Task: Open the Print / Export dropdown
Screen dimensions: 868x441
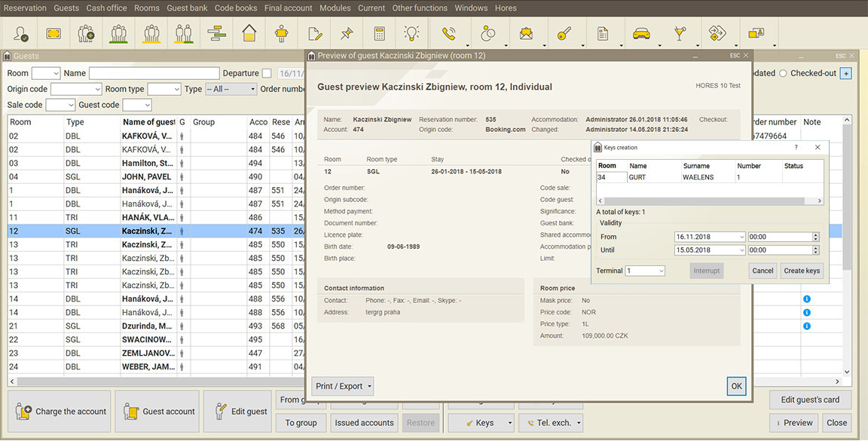Action: click(x=344, y=387)
